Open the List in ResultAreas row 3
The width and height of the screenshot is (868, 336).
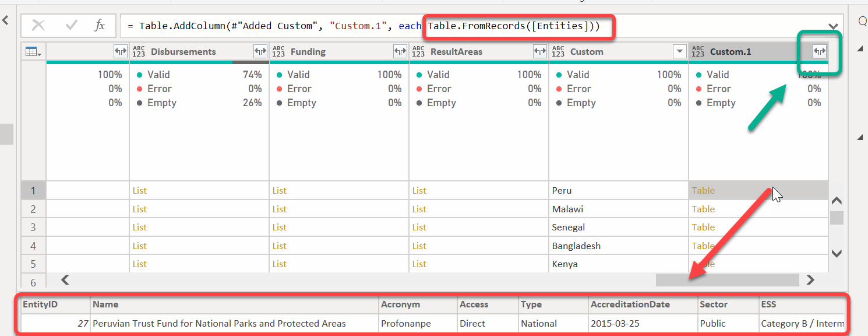[x=419, y=227]
